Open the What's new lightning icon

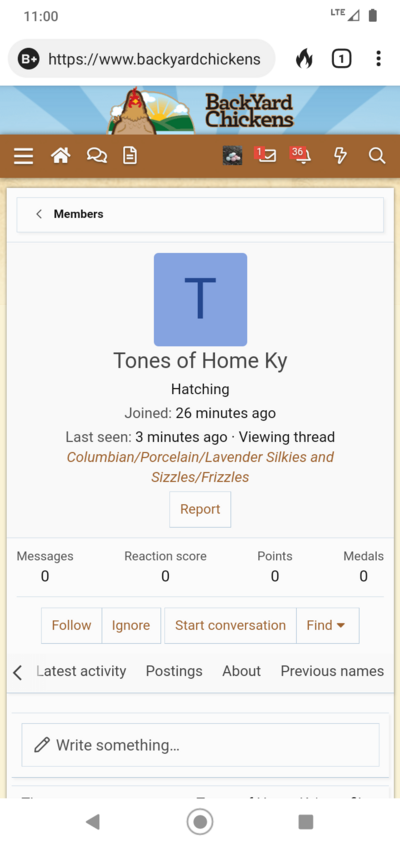click(340, 156)
